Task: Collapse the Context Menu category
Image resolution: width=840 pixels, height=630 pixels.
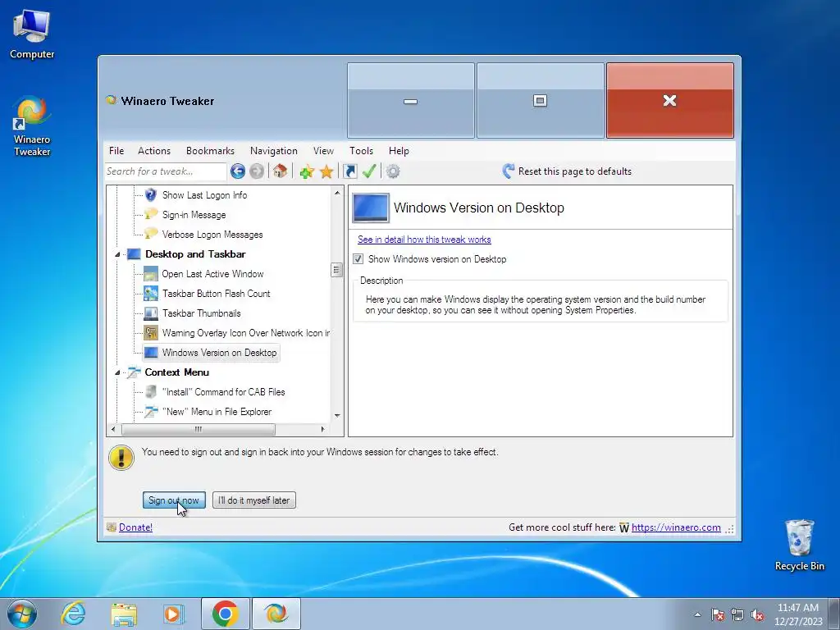Action: (x=117, y=372)
